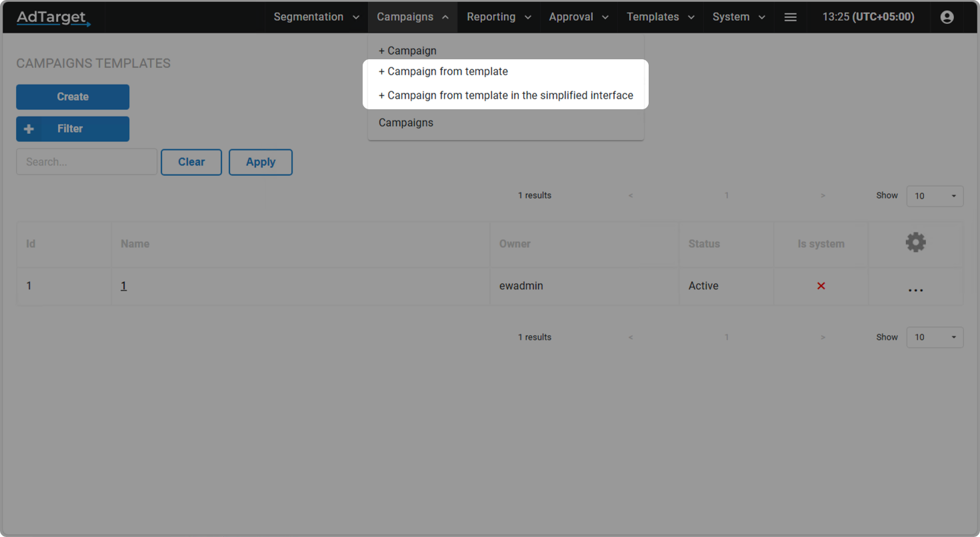Expand the Segmentation menu
980x537 pixels.
click(317, 17)
